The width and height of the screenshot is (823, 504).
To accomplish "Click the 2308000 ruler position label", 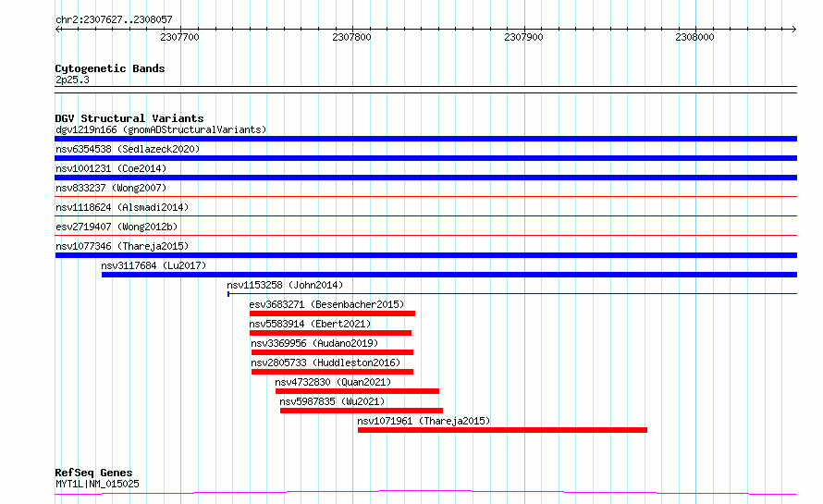I will (x=695, y=37).
